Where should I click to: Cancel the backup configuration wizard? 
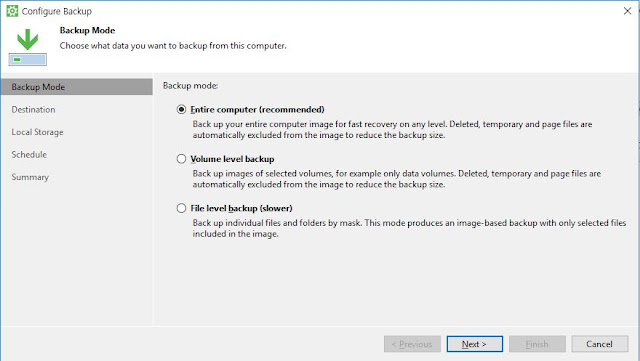tap(600, 344)
